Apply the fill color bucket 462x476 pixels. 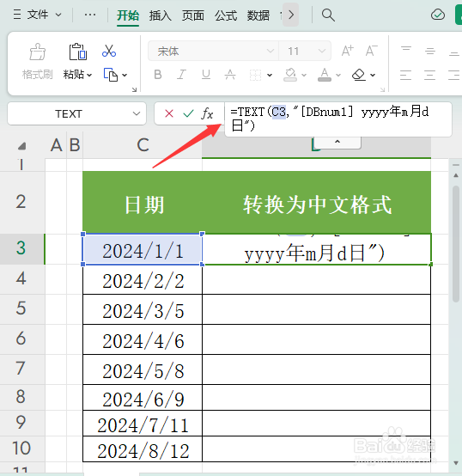[290, 75]
